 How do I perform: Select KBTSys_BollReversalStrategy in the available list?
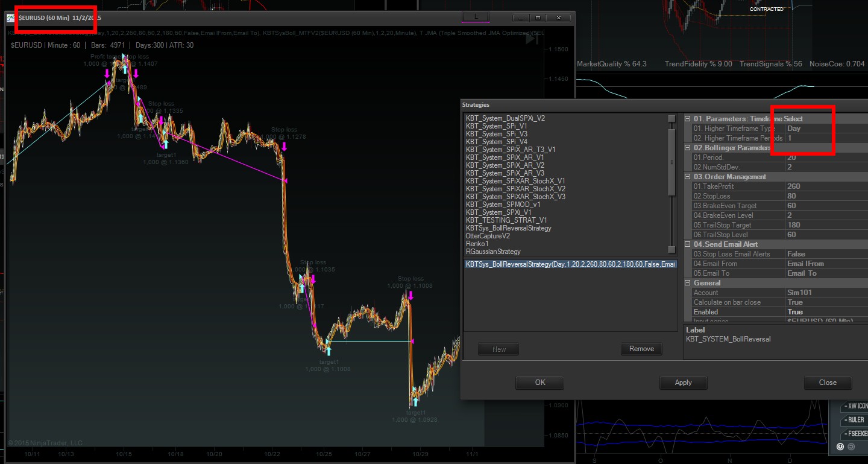pyautogui.click(x=508, y=228)
